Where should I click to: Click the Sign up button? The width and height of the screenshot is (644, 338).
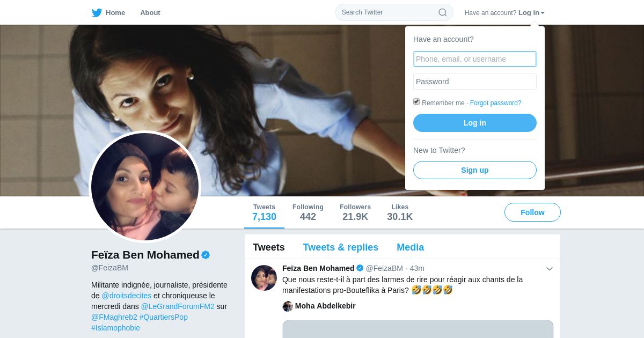[475, 170]
